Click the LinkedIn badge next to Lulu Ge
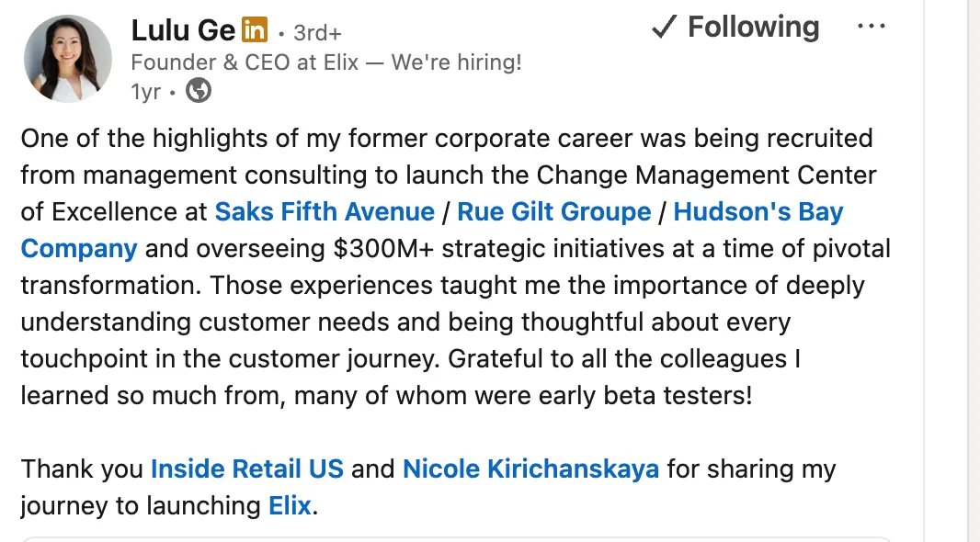Image resolution: width=980 pixels, height=542 pixels. (x=255, y=30)
